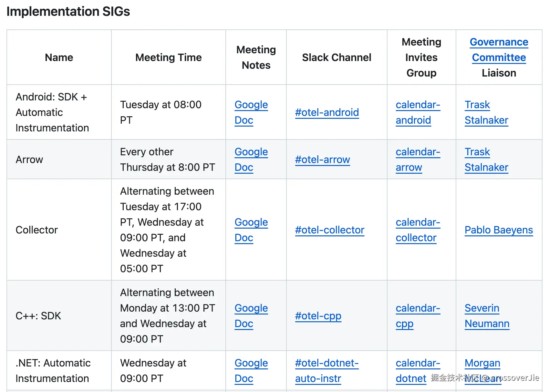Open Google Doc for the Arrow SIG

point(251,152)
